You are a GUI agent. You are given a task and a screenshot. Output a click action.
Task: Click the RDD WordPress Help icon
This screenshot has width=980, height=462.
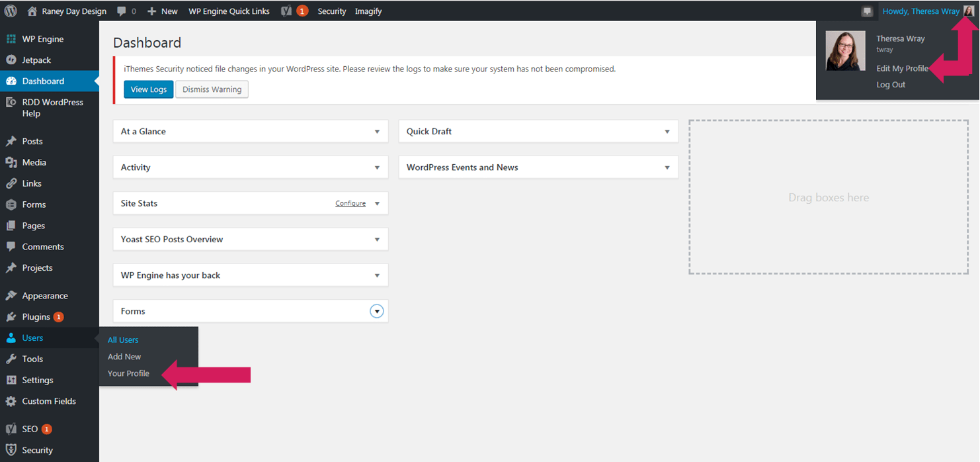(11, 103)
